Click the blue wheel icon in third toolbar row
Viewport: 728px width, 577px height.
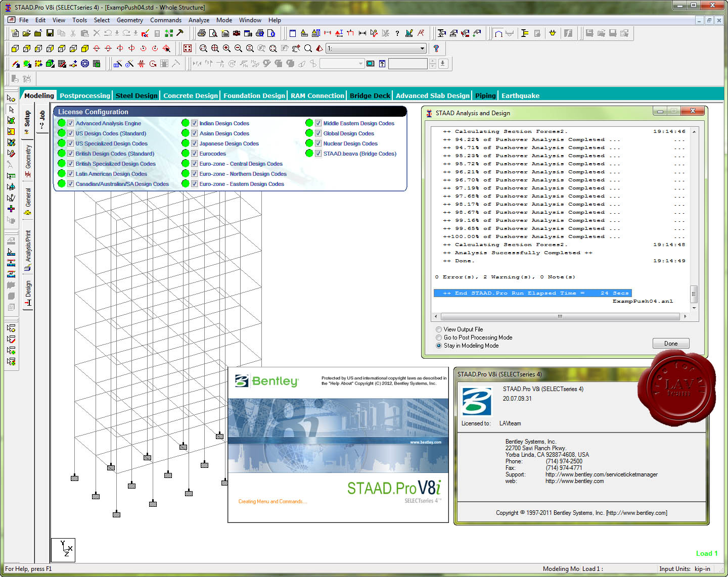pyautogui.click(x=85, y=64)
